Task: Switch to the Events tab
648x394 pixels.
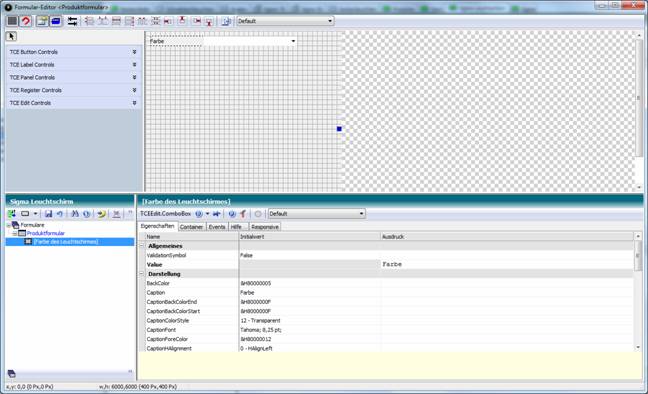Action: pyautogui.click(x=217, y=227)
